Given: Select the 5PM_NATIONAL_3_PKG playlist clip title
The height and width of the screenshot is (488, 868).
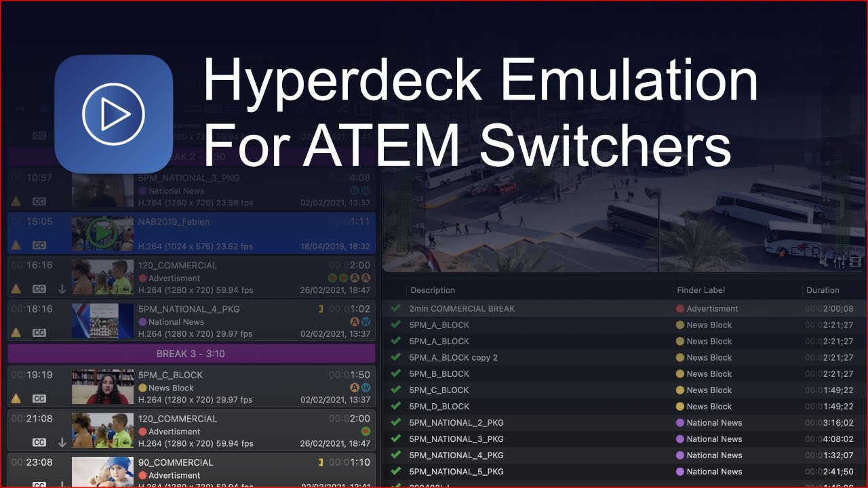Looking at the screenshot, I should (x=189, y=178).
